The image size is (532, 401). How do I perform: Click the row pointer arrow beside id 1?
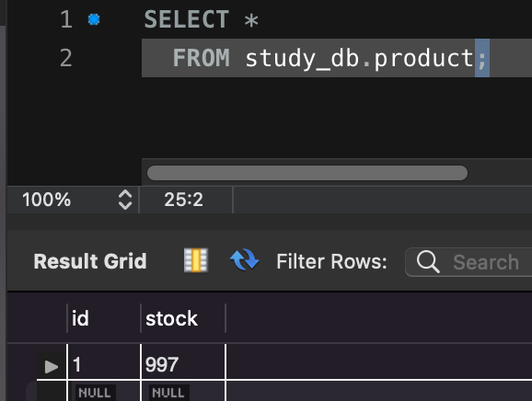tap(52, 366)
